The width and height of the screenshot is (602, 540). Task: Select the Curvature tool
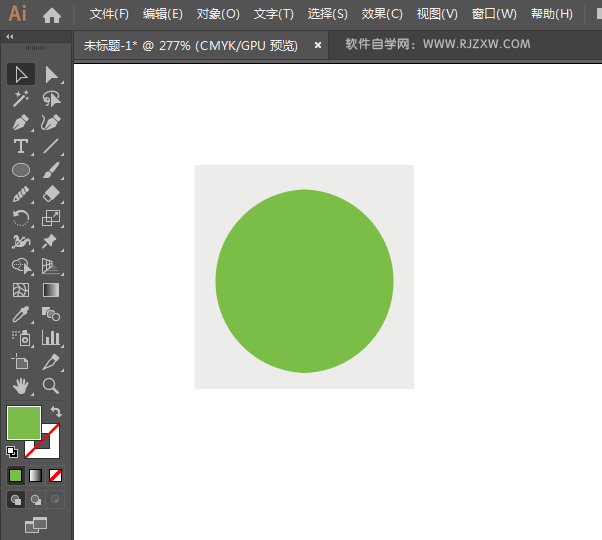point(51,122)
